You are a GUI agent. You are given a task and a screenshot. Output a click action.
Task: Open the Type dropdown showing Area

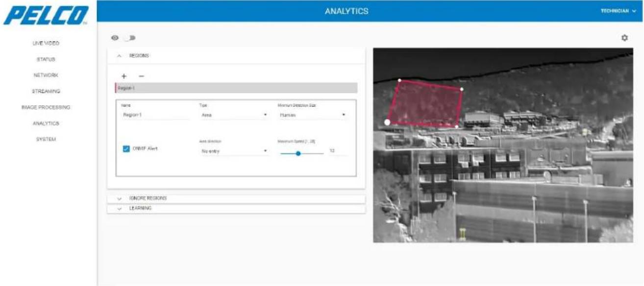click(x=233, y=115)
